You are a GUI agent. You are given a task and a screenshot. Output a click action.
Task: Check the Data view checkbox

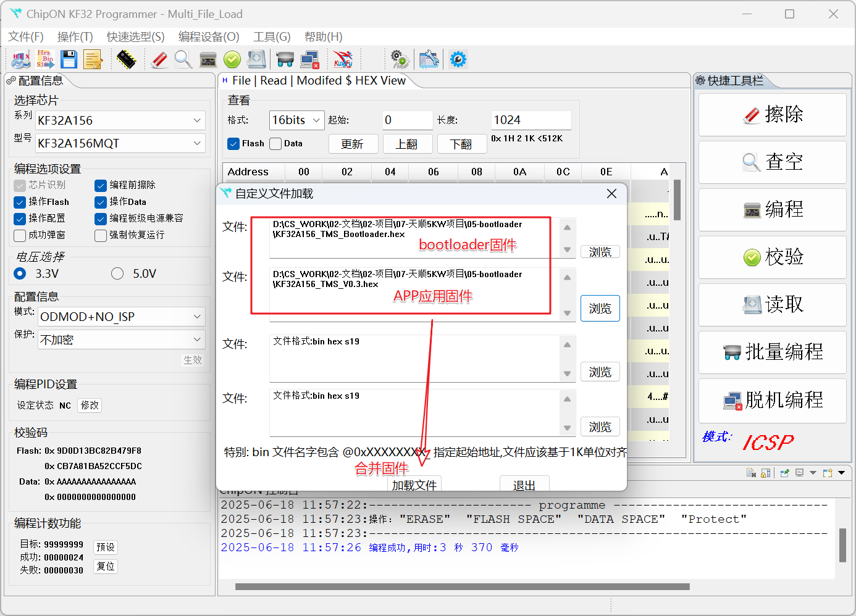click(275, 144)
